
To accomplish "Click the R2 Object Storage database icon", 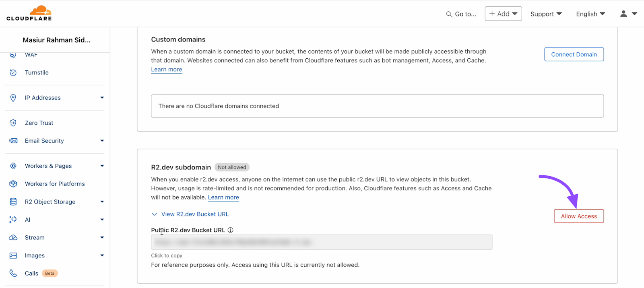I will (x=13, y=202).
